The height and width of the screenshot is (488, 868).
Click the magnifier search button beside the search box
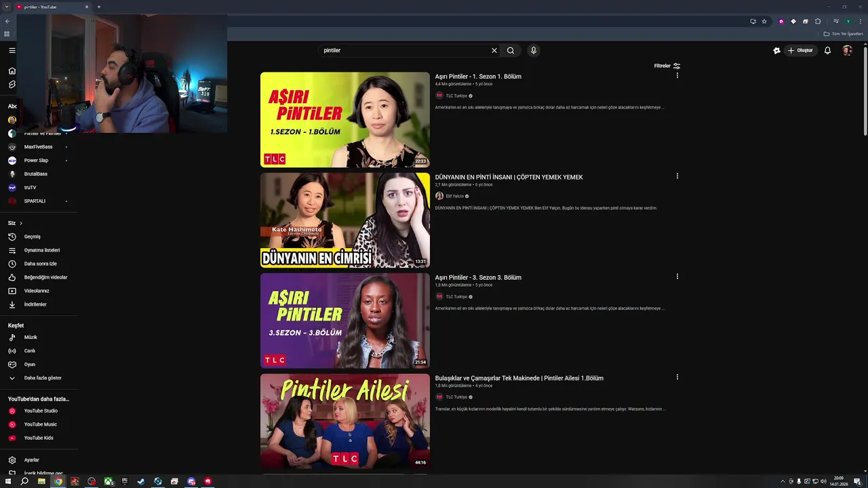pyautogui.click(x=511, y=50)
